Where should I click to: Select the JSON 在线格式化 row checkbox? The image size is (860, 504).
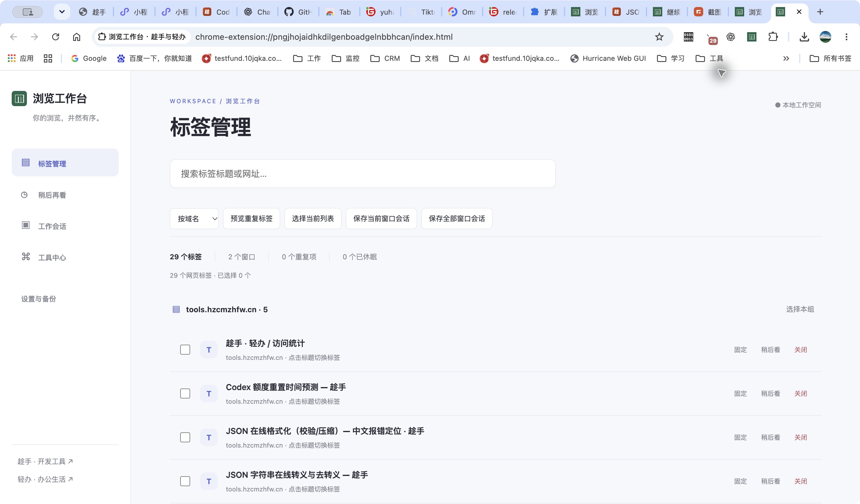click(185, 437)
